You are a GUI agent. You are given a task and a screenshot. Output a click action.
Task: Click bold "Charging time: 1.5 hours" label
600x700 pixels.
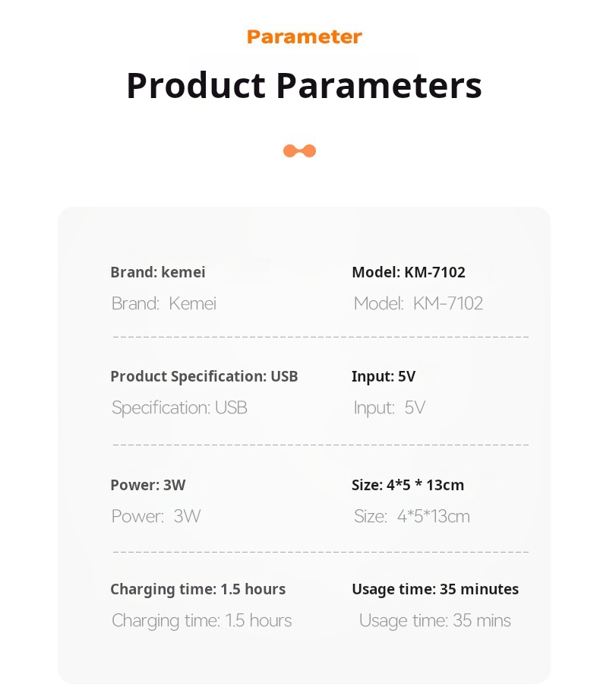198,589
